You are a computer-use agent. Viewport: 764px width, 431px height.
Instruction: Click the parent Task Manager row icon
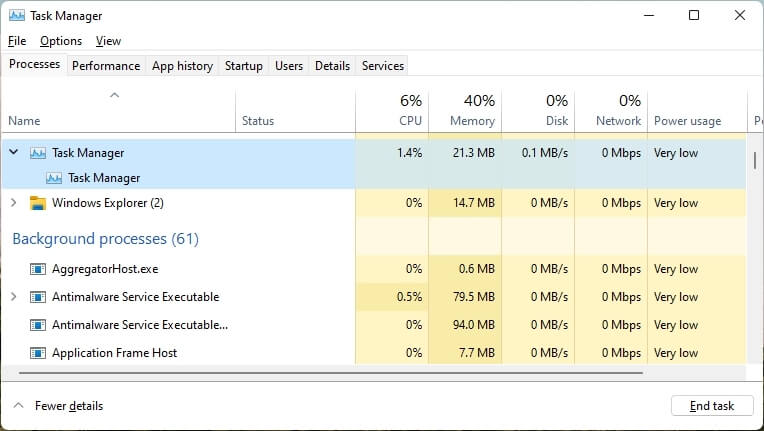click(38, 153)
